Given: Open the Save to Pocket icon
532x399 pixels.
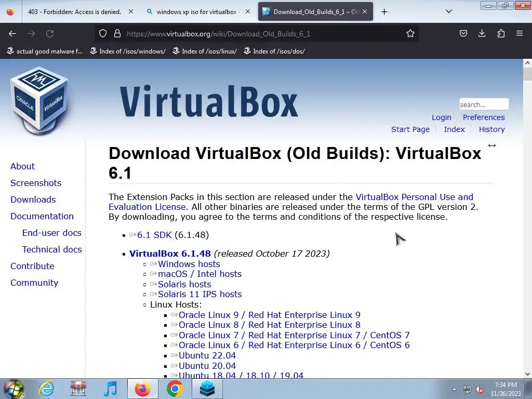Looking at the screenshot, I should click(463, 33).
